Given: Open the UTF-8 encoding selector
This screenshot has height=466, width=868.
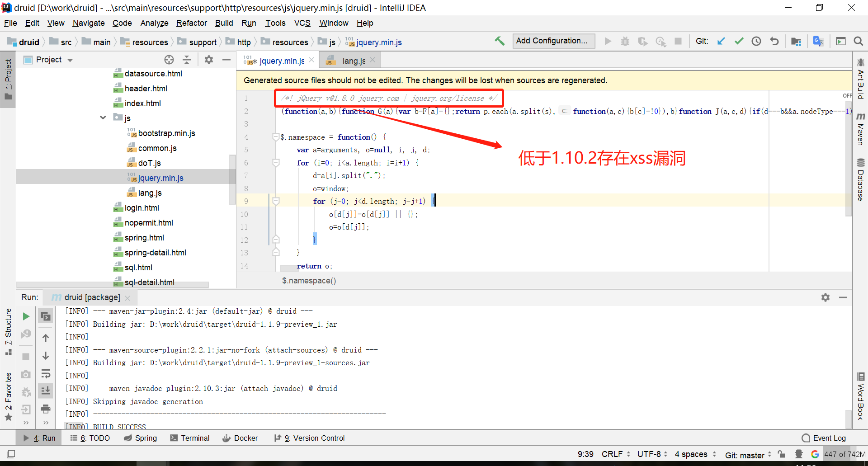Looking at the screenshot, I should click(x=652, y=454).
